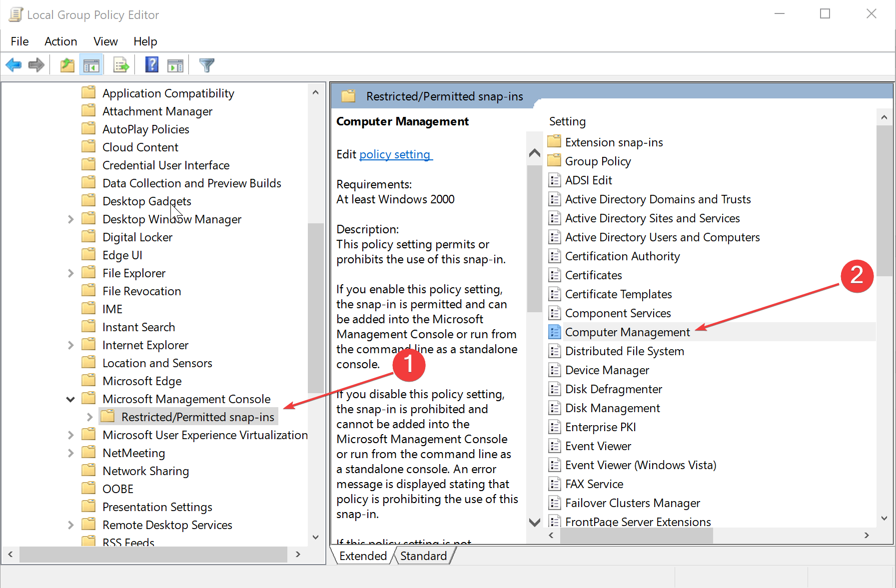This screenshot has height=588, width=896.
Task: Click the Filter funnel toolbar icon
Action: (206, 65)
